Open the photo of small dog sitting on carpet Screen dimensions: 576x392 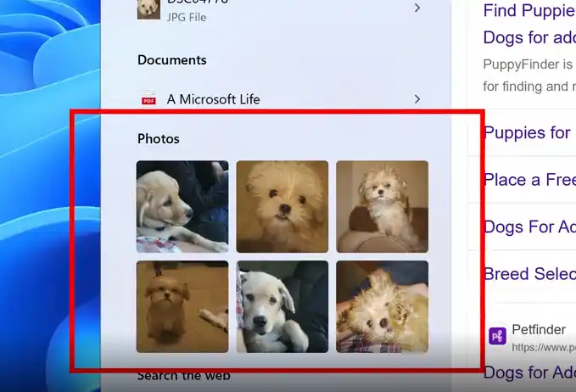pyautogui.click(x=182, y=307)
